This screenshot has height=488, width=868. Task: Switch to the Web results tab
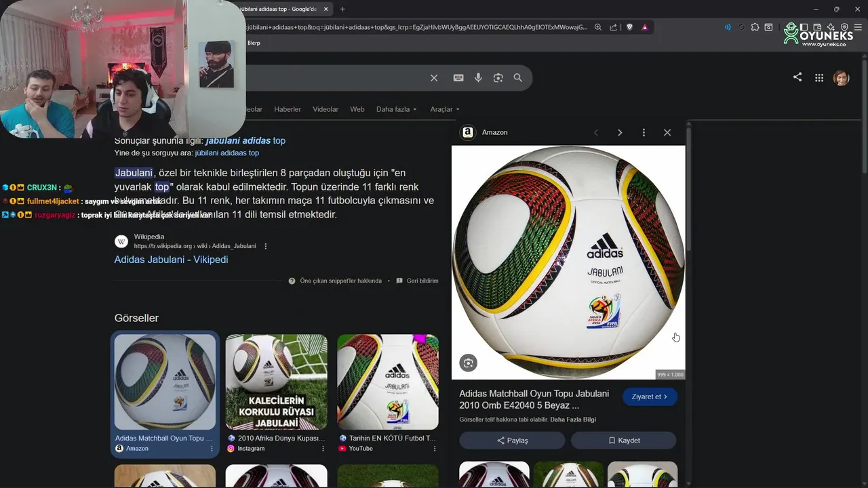point(357,109)
